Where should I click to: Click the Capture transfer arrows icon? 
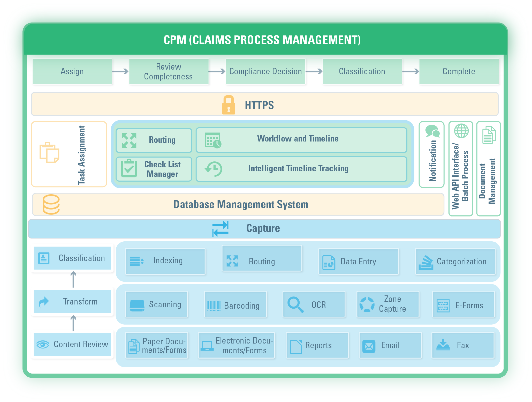tap(220, 229)
